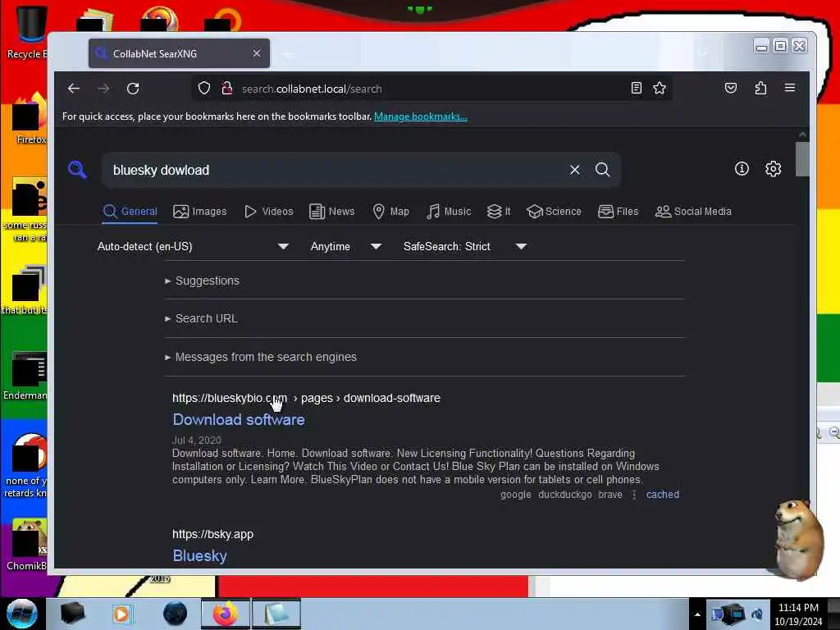Click the taskbar clock 11:14 PM

click(798, 608)
